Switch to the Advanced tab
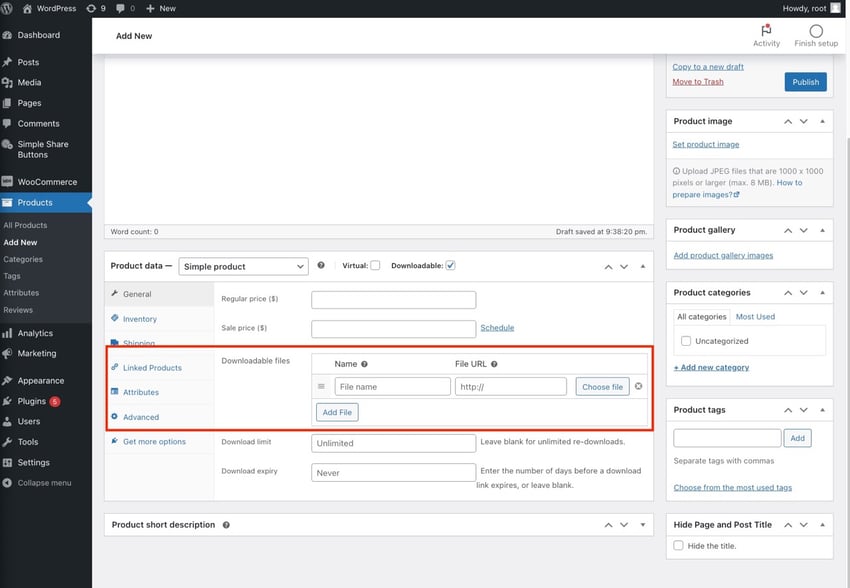The width and height of the screenshot is (850, 588). (159, 417)
